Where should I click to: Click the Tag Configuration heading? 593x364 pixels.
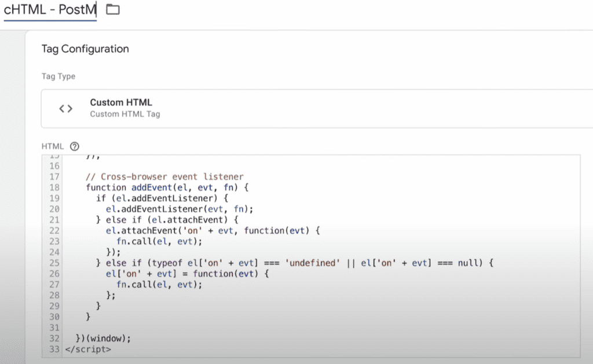tap(85, 49)
